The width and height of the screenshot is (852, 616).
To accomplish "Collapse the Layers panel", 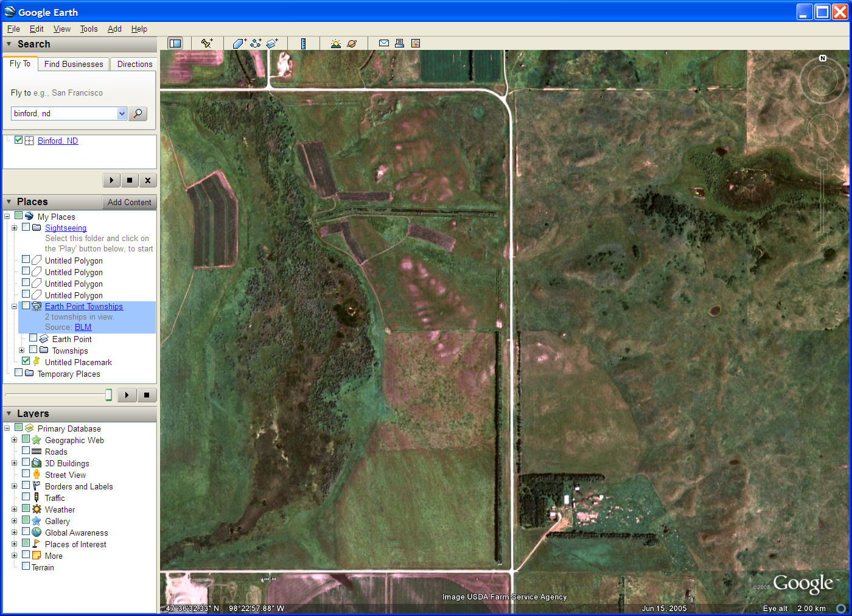I will (9, 413).
